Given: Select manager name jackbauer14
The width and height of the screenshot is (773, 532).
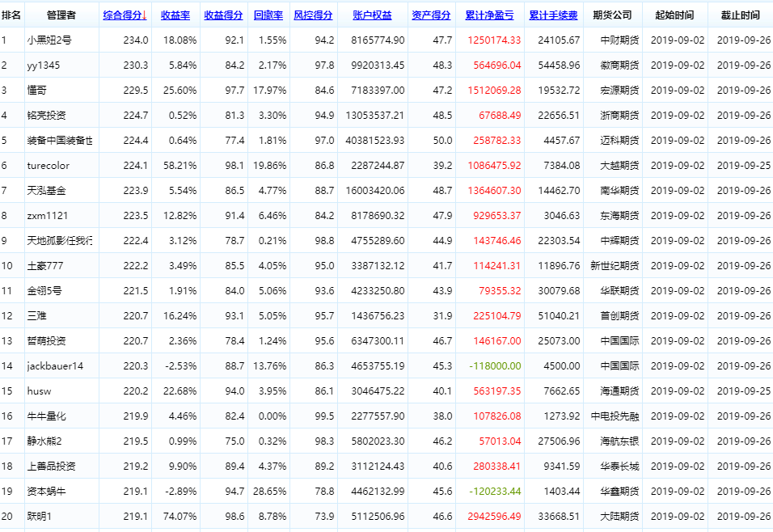Looking at the screenshot, I should pyautogui.click(x=55, y=366).
